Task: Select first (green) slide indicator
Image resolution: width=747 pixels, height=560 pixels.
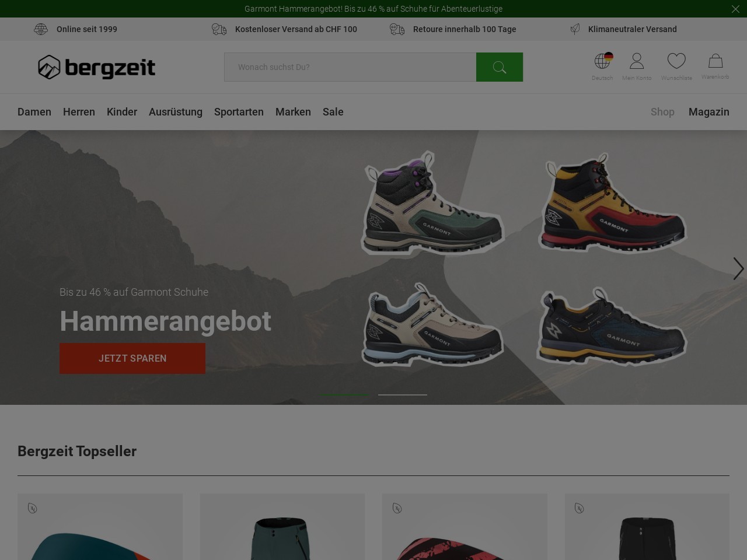Action: tap(344, 395)
